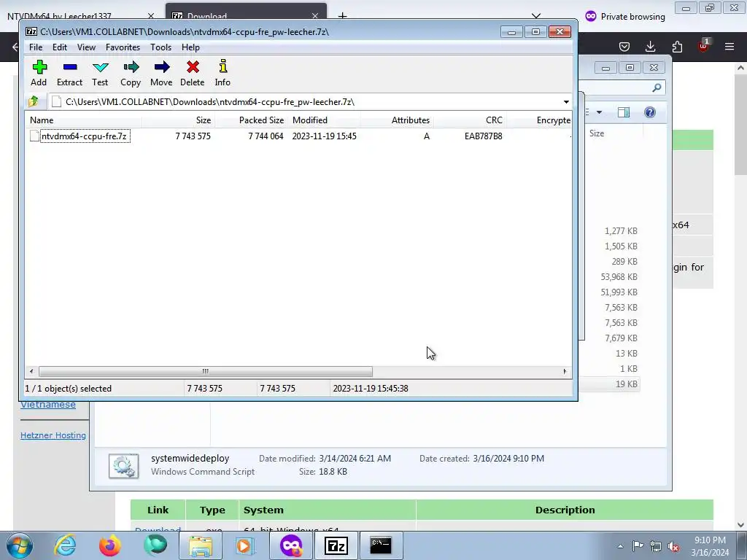Sort by the Modified column header
The width and height of the screenshot is (747, 560).
click(x=325, y=120)
